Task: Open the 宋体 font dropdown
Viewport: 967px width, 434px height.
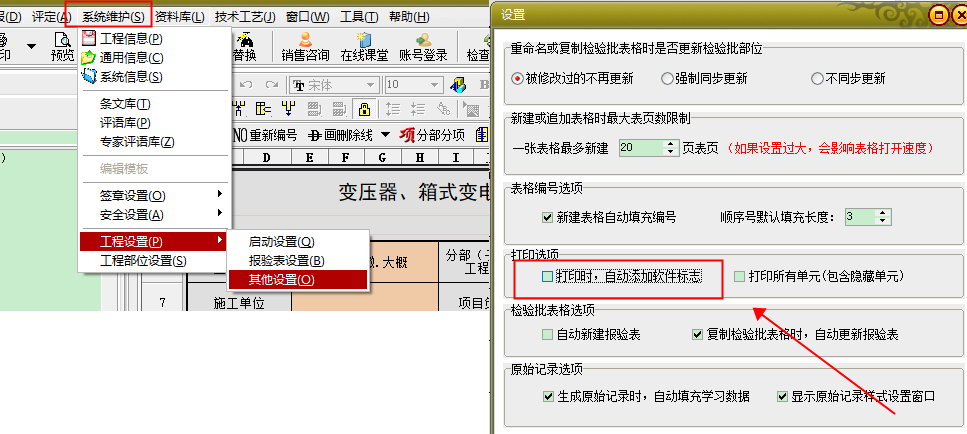Action: point(371,85)
